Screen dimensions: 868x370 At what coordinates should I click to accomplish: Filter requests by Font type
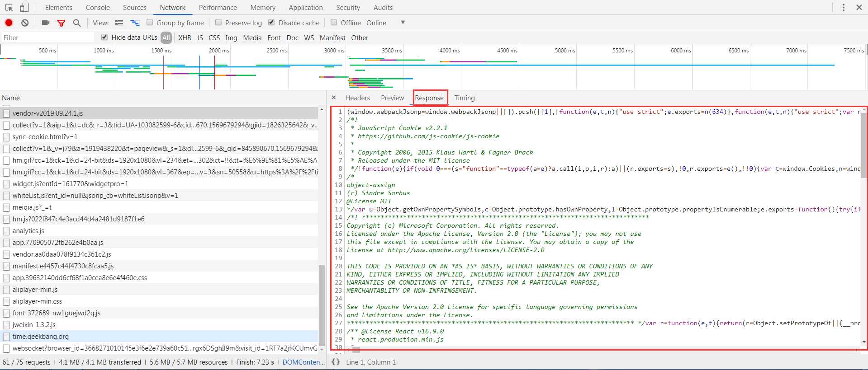pyautogui.click(x=274, y=37)
